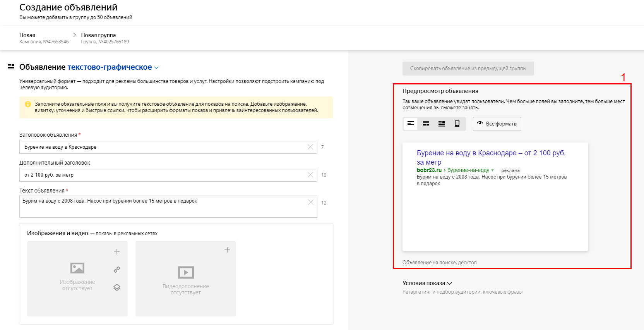Click link icon to add image by URL

point(117,270)
